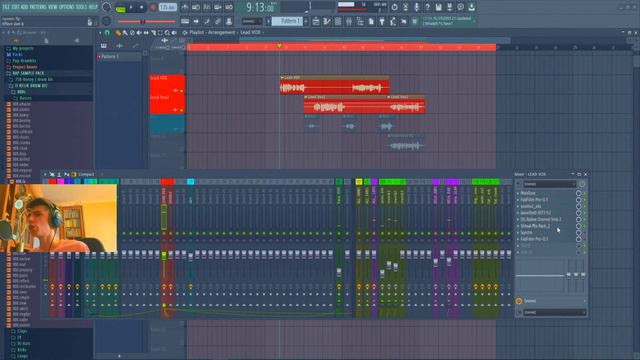Expand the RAP SAMPLE PACK folder
The width and height of the screenshot is (640, 360).
pos(28,73)
